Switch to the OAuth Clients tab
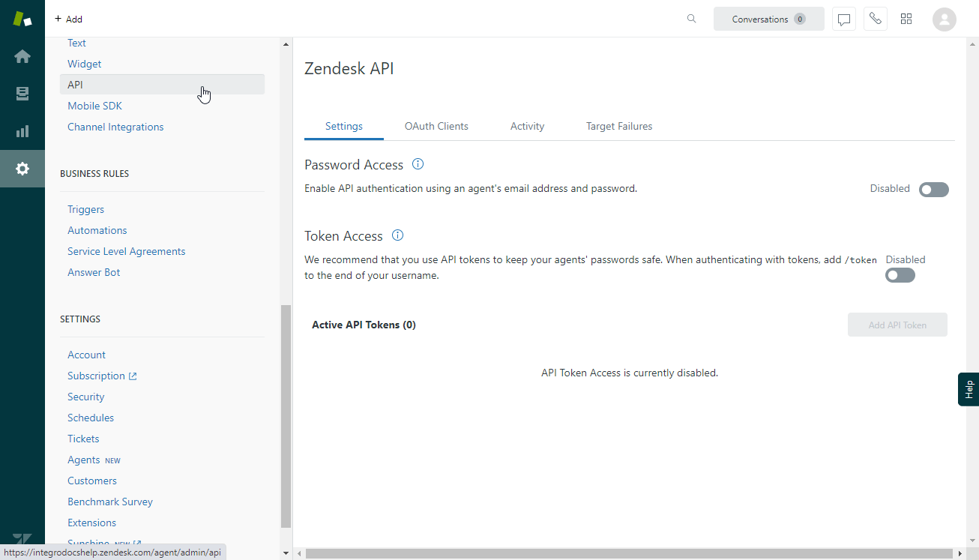The height and width of the screenshot is (560, 979). click(x=436, y=127)
